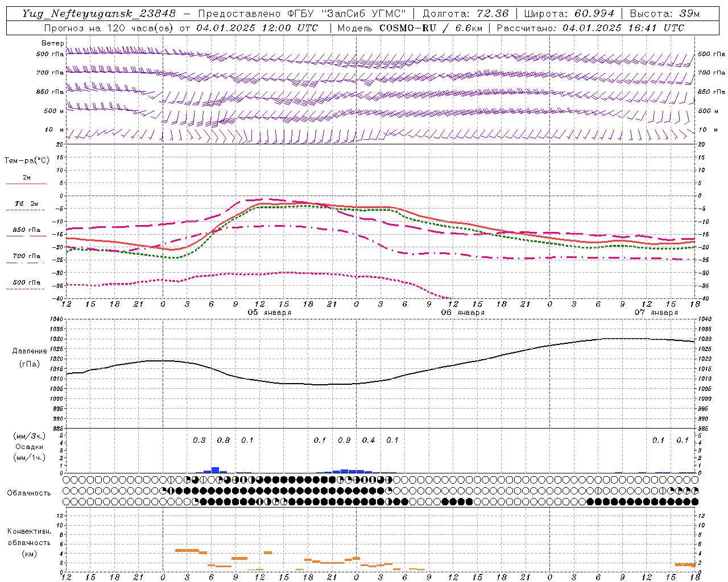
Task: Click the Высота: 39м value
Action: click(x=664, y=14)
